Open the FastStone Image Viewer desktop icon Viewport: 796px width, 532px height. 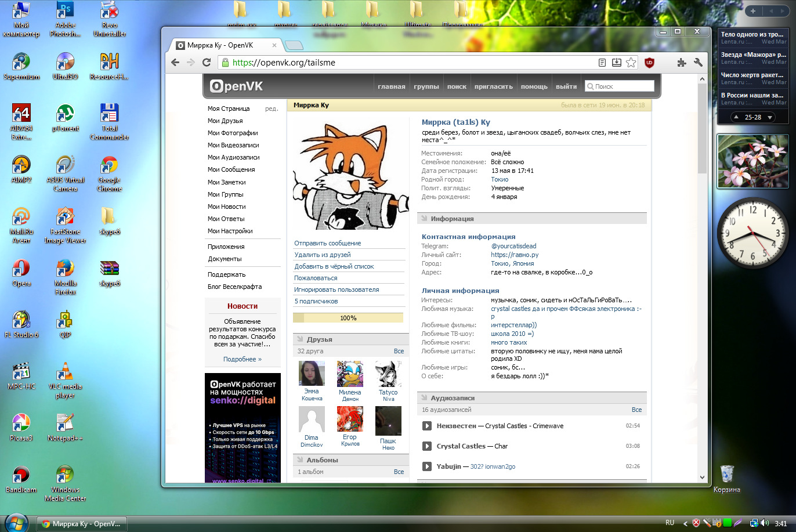[x=65, y=225]
